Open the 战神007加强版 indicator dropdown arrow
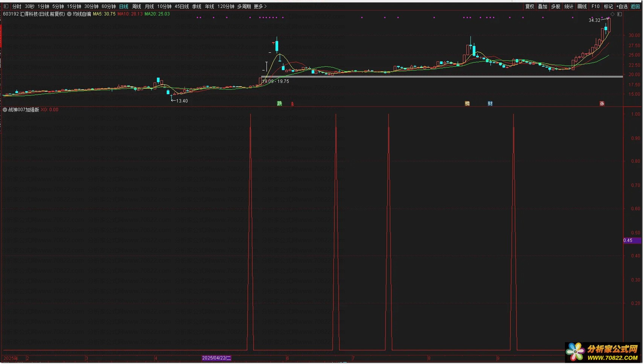The image size is (644, 364). 5,110
